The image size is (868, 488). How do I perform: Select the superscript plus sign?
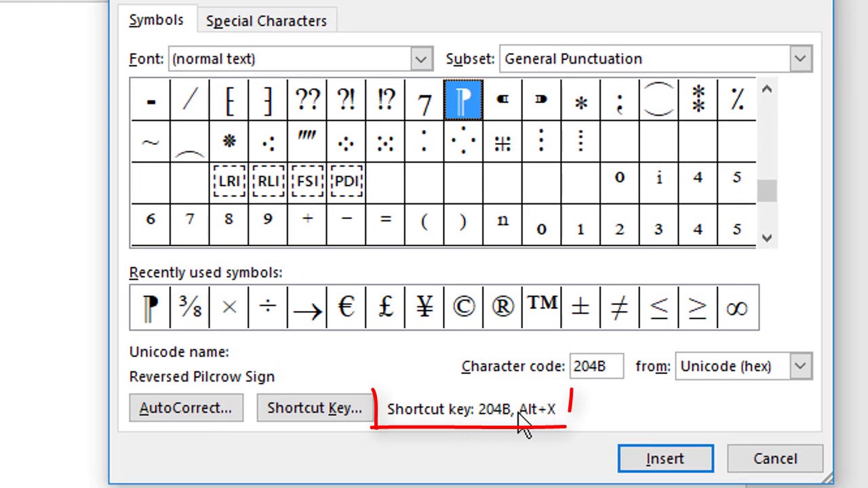(307, 224)
